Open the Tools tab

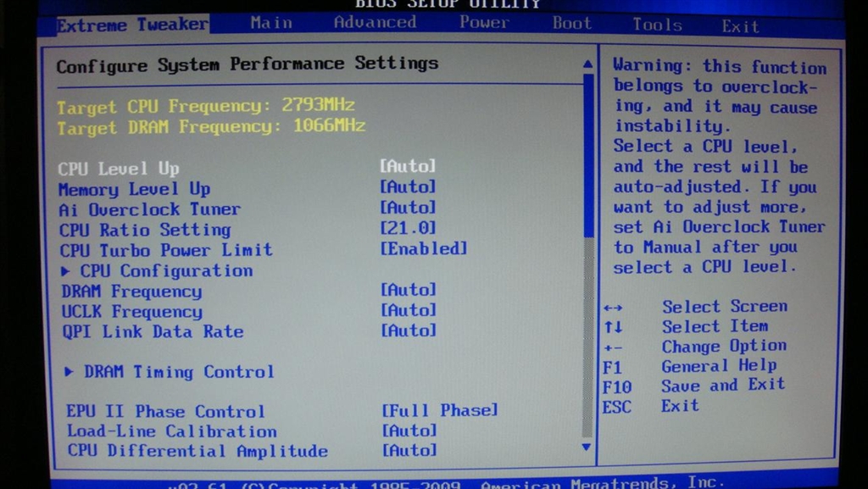[657, 25]
